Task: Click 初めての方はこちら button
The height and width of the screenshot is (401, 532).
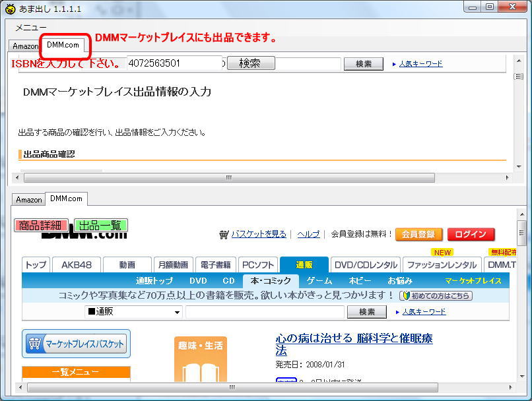Action: [x=436, y=295]
